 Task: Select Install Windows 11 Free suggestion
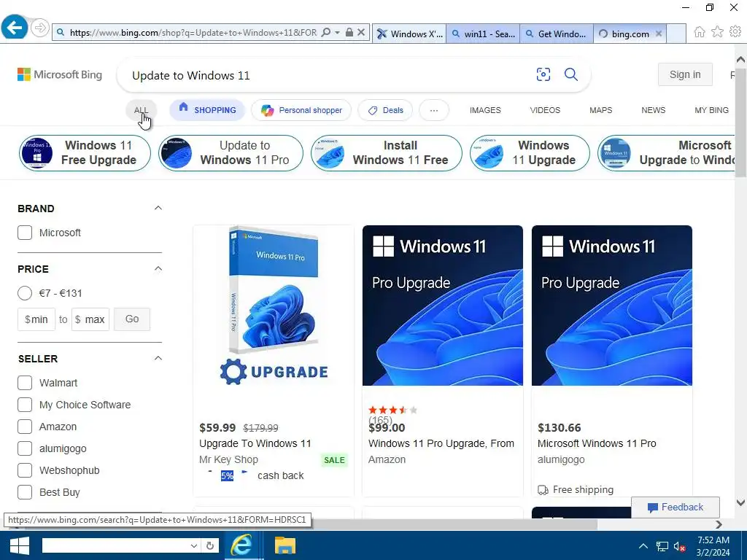click(387, 152)
